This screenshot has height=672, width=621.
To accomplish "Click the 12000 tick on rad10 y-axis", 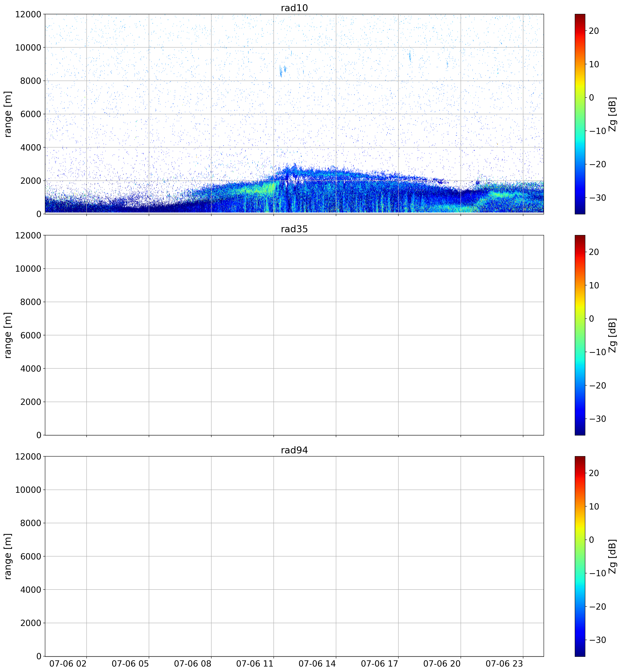I will click(x=28, y=14).
